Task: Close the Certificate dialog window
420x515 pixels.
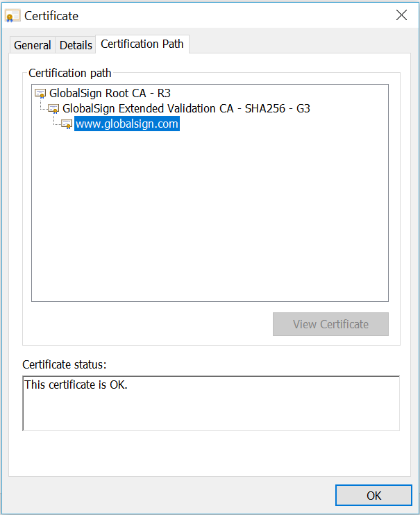Action: click(x=401, y=15)
